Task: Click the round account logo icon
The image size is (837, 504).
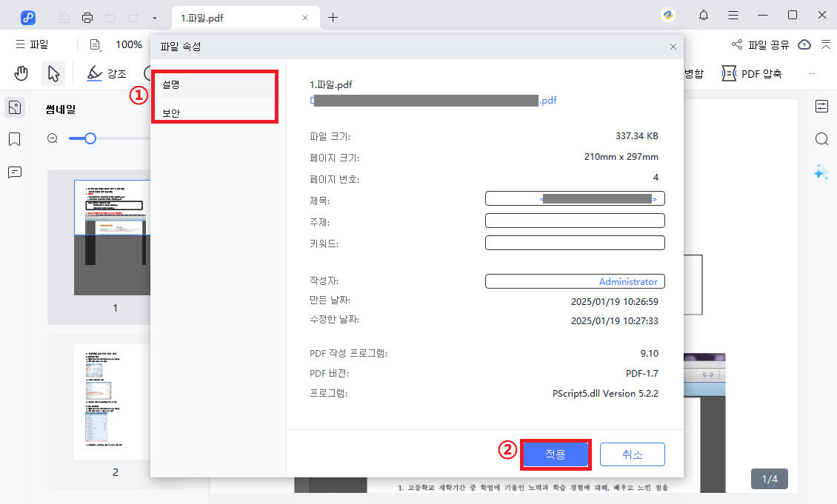Action: (668, 15)
